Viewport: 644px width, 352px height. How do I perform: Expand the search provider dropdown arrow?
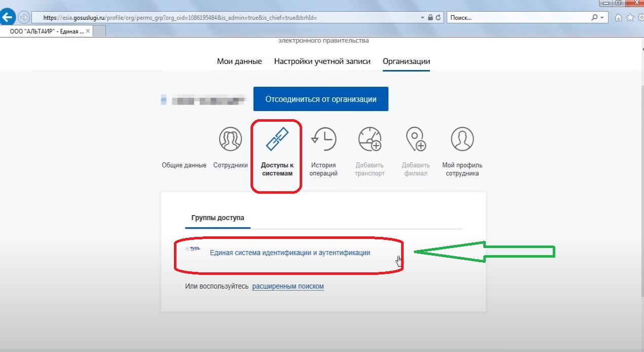pos(602,17)
